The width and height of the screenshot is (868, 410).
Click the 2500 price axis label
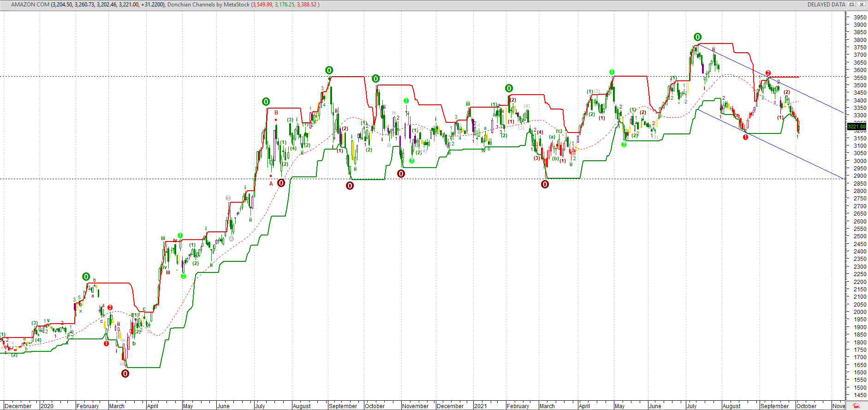coord(860,236)
